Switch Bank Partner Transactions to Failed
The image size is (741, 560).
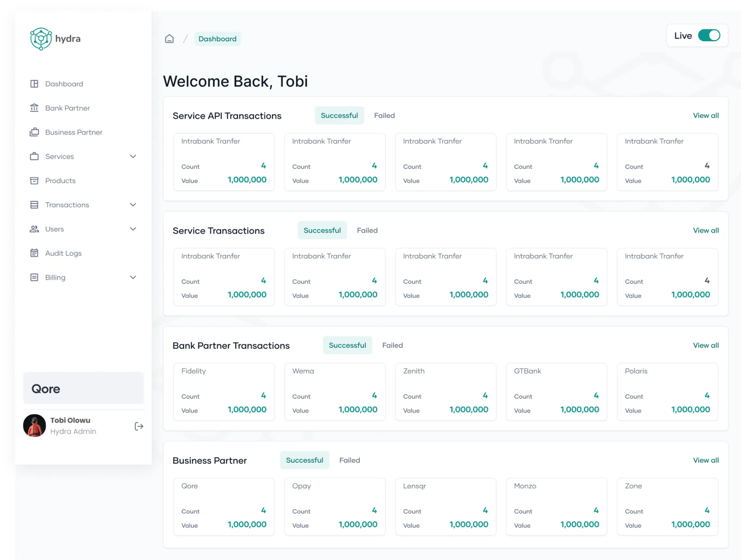click(392, 345)
